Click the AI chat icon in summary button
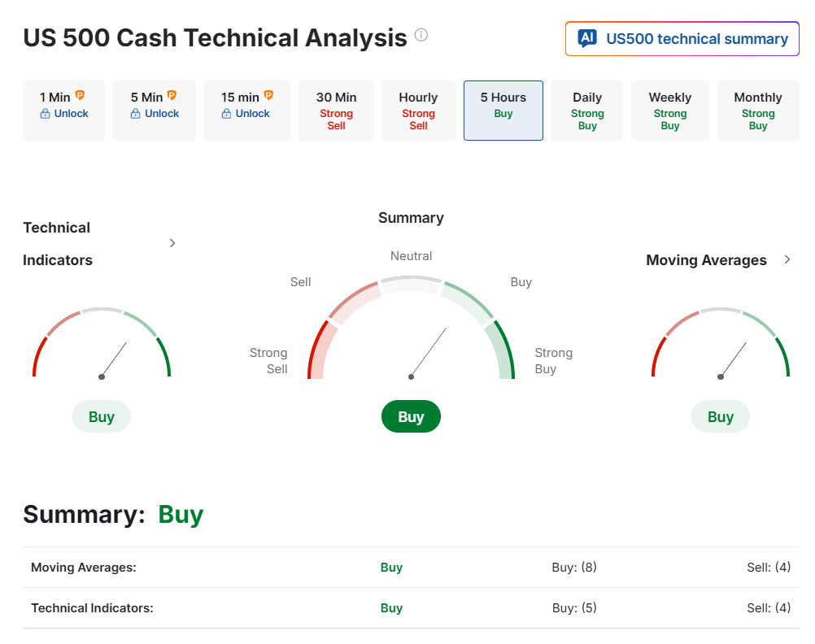The height and width of the screenshot is (644, 815). 587,38
